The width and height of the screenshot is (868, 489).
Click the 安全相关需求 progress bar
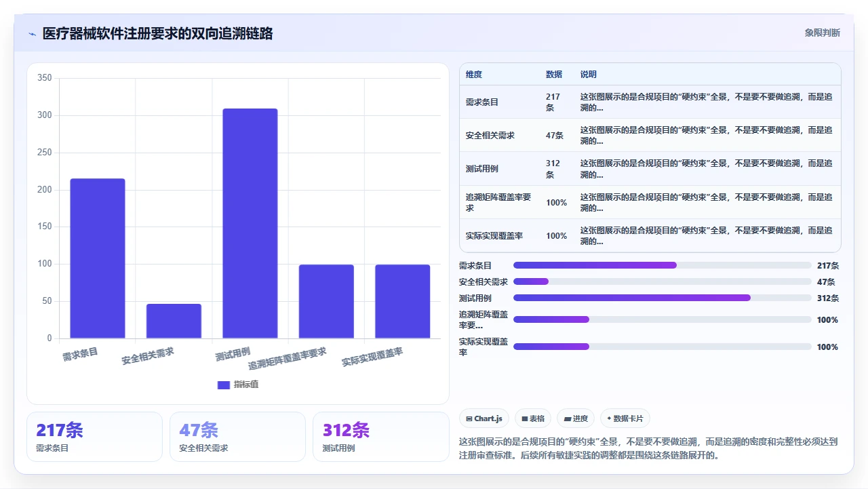pyautogui.click(x=662, y=281)
